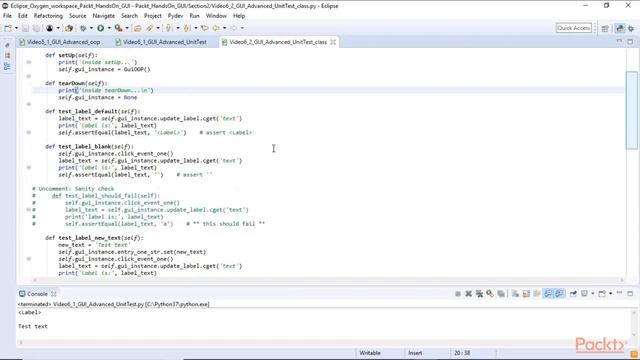Open the Window menu
Image resolution: width=640 pixels, height=360 pixels.
pos(216,16)
